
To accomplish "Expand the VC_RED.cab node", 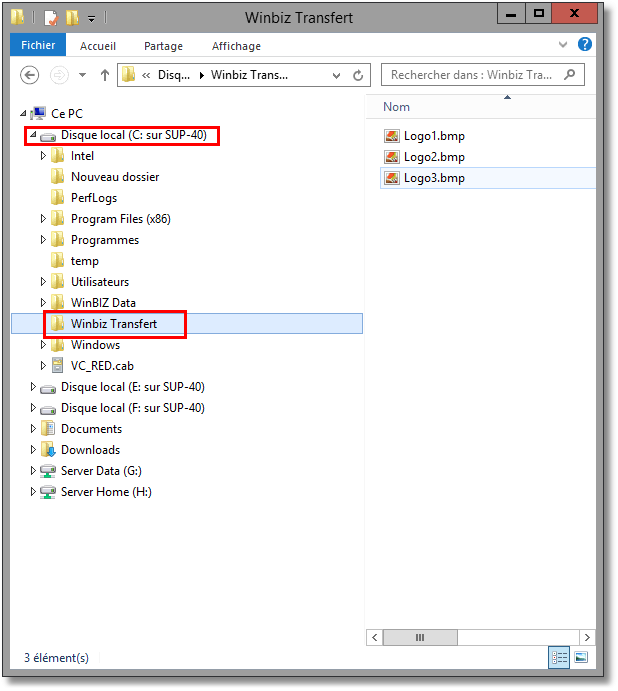I will click(x=43, y=366).
